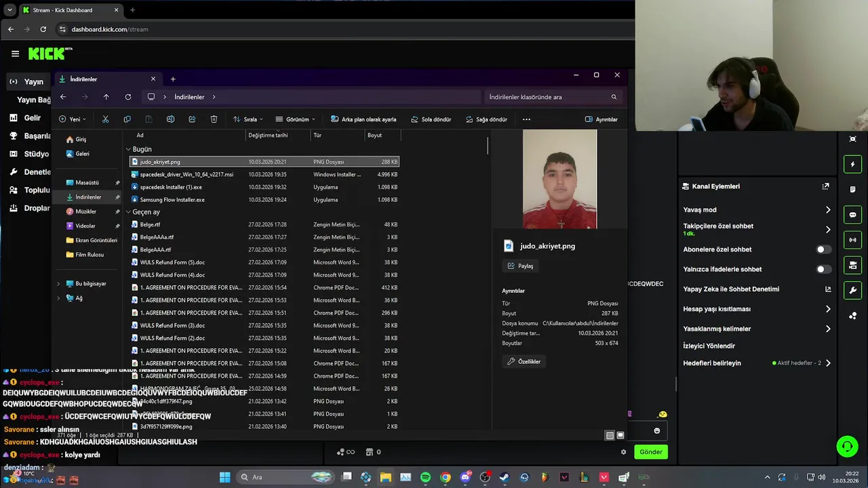Toggle Yalnızca ifadelerle sohbet switch
Viewport: 868px width, 488px height.
(x=823, y=269)
